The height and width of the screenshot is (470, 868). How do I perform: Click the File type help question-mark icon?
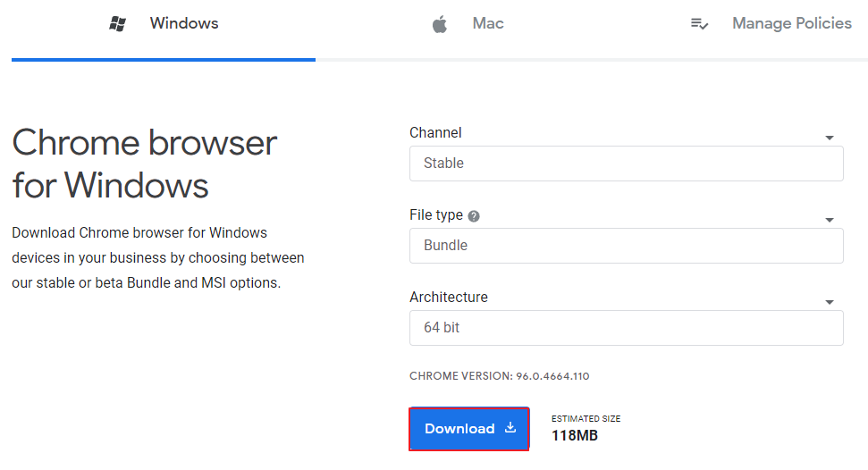tap(474, 216)
